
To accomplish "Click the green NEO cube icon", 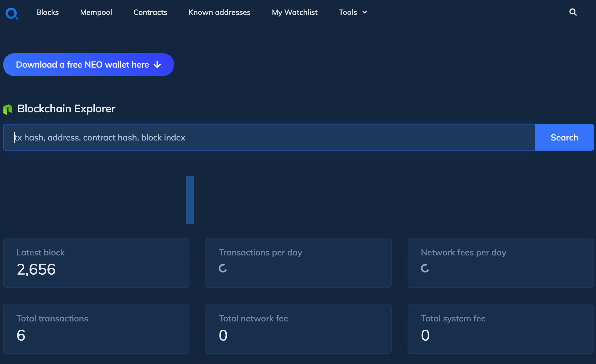I will (x=8, y=109).
